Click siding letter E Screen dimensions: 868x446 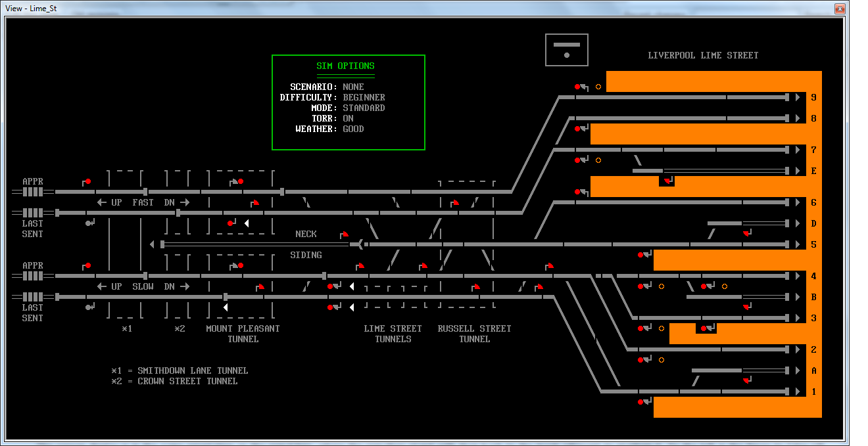click(x=814, y=171)
